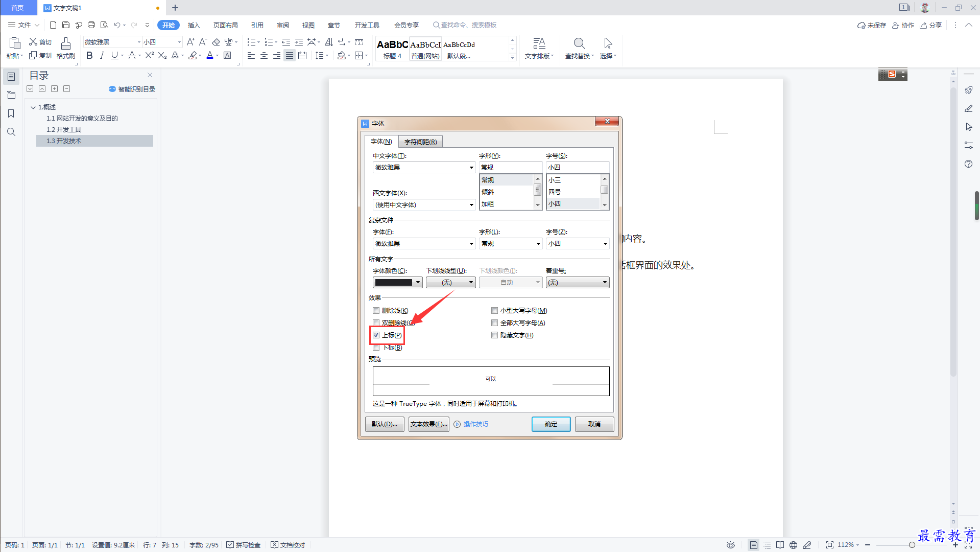Click the save document icon in quick toolbar

coord(66,25)
